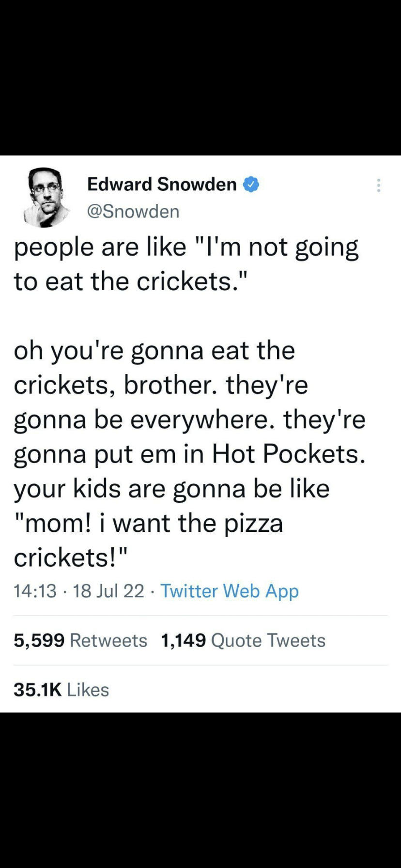Click the 14:13 tweet timestamp
This screenshot has height=868, width=401.
pyautogui.click(x=35, y=591)
